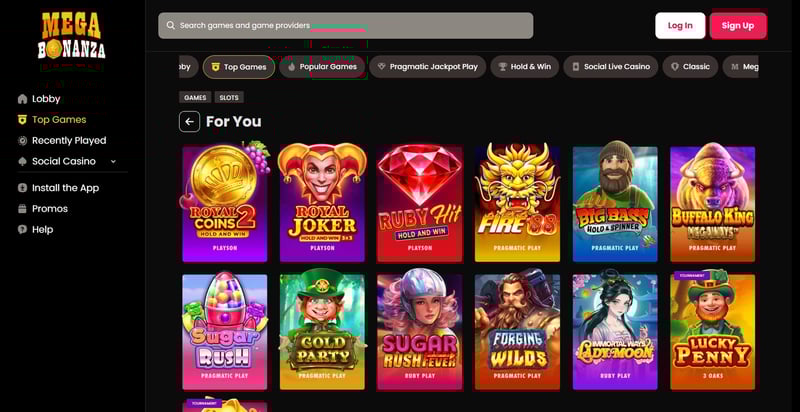Switch to Social Live Casino tab
This screenshot has height=412, width=800.
pos(611,67)
